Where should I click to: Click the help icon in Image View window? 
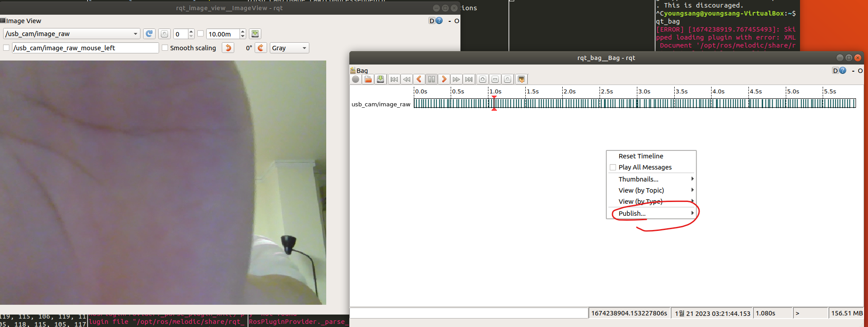click(x=439, y=20)
